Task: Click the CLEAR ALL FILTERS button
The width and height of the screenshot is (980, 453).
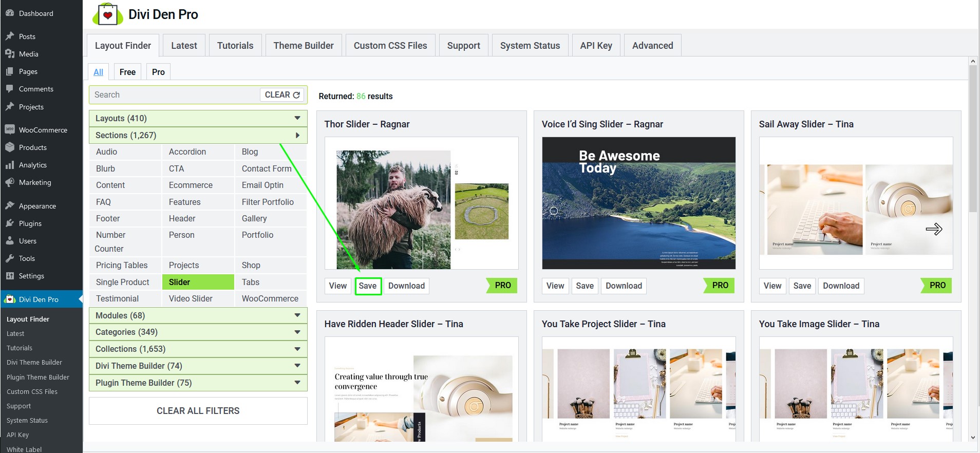Action: 198,411
